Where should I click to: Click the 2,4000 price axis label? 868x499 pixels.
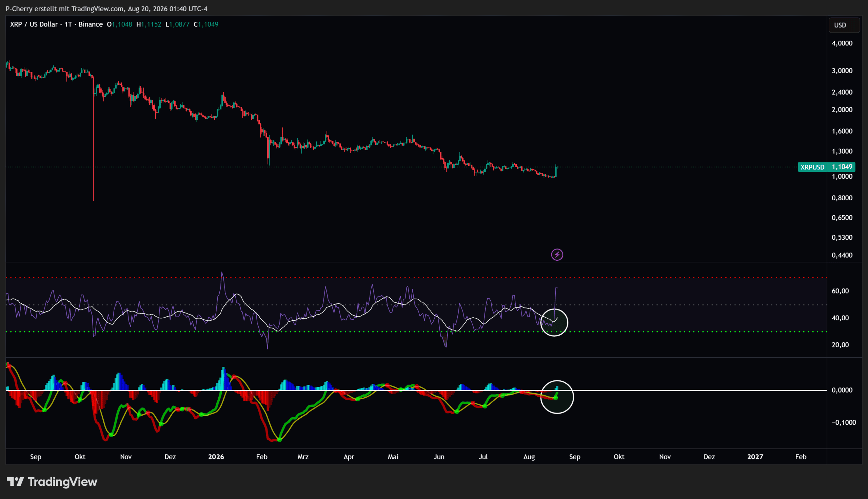coord(842,92)
